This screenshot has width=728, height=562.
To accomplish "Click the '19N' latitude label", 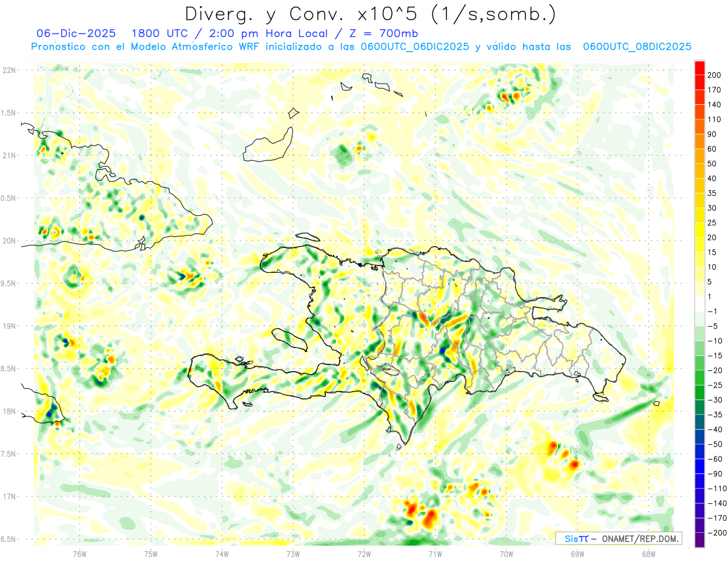I will click(9, 326).
